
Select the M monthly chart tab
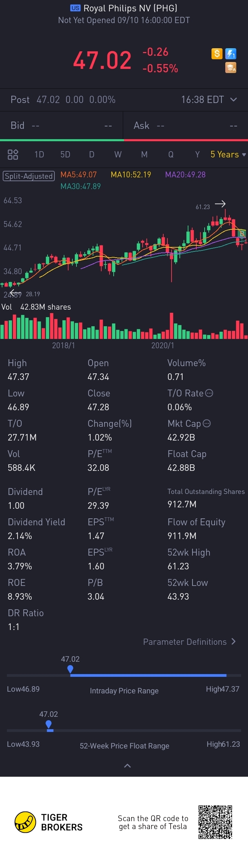click(144, 154)
